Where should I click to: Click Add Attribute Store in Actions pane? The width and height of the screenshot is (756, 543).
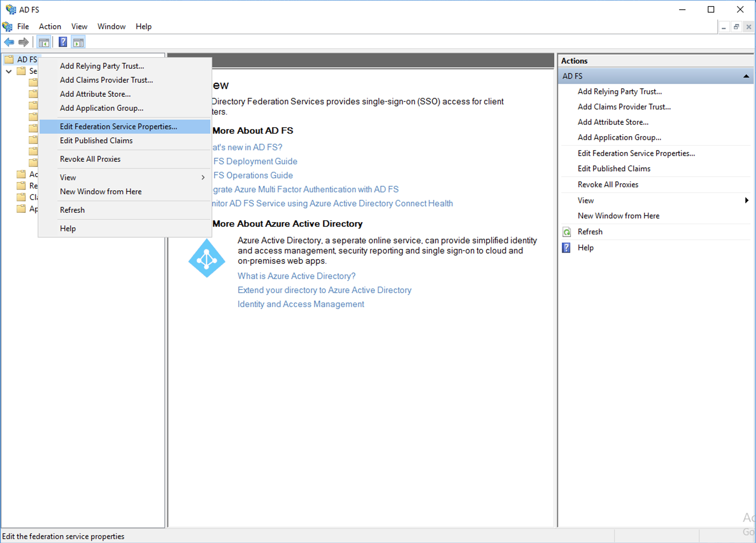click(613, 122)
